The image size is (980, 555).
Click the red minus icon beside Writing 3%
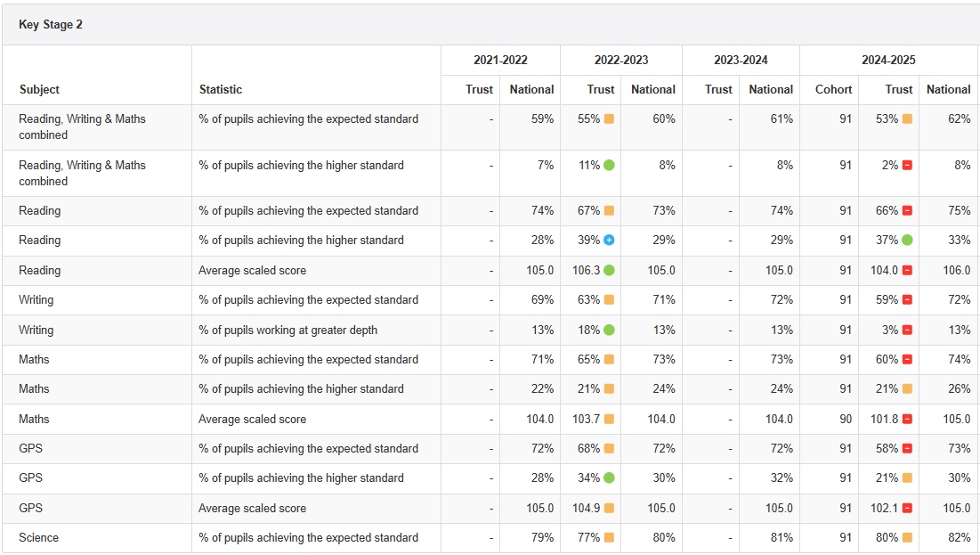[x=907, y=331]
